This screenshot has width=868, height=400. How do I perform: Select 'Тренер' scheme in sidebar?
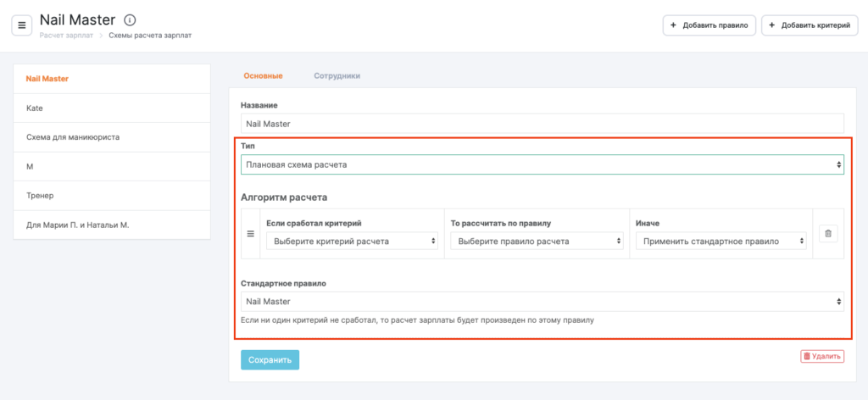(x=40, y=196)
